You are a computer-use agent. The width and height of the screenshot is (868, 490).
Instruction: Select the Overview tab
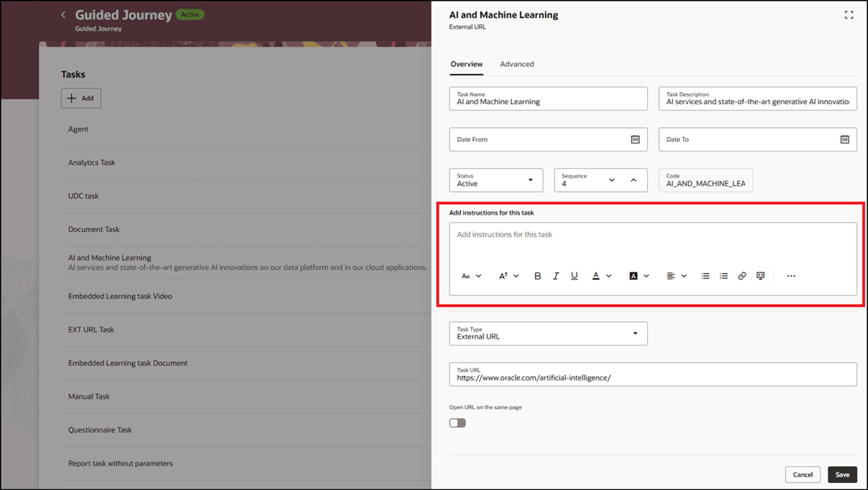[466, 64]
